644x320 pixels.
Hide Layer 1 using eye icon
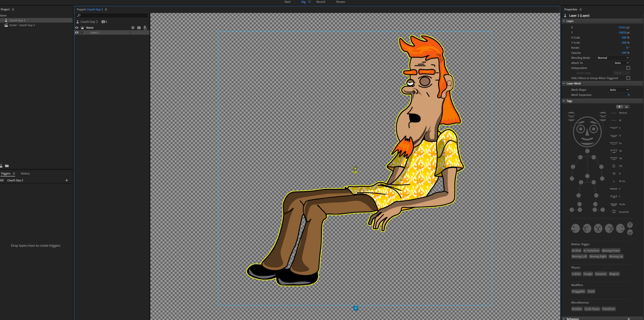pyautogui.click(x=77, y=32)
